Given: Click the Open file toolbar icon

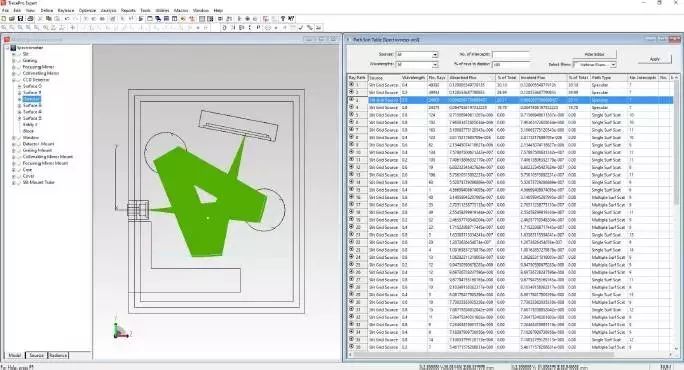Looking at the screenshot, I should (x=12, y=19).
